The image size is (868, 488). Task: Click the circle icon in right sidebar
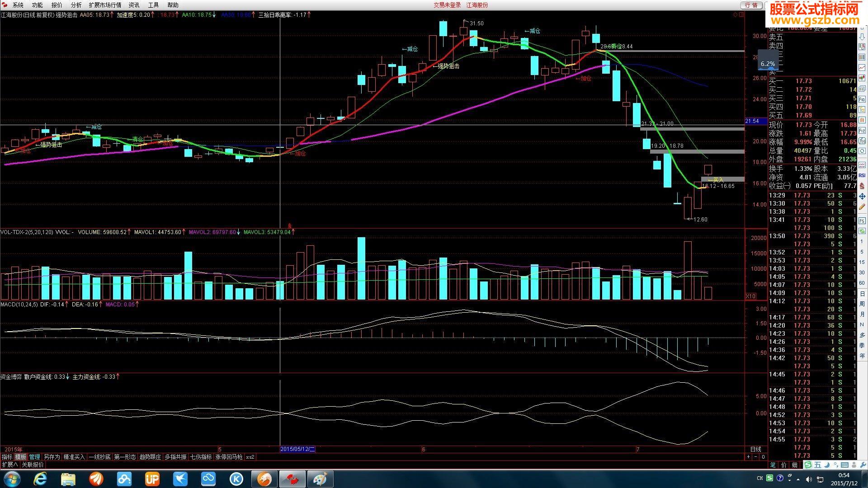pyautogui.click(x=862, y=150)
